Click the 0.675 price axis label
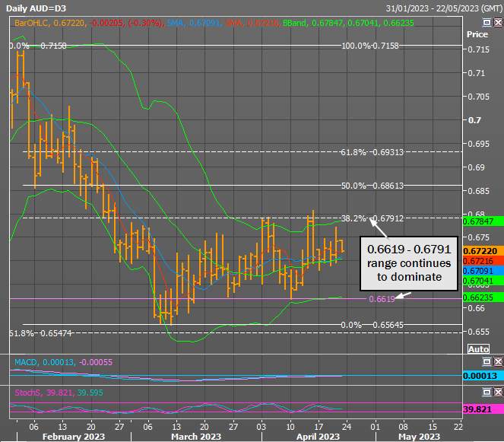 [x=478, y=237]
